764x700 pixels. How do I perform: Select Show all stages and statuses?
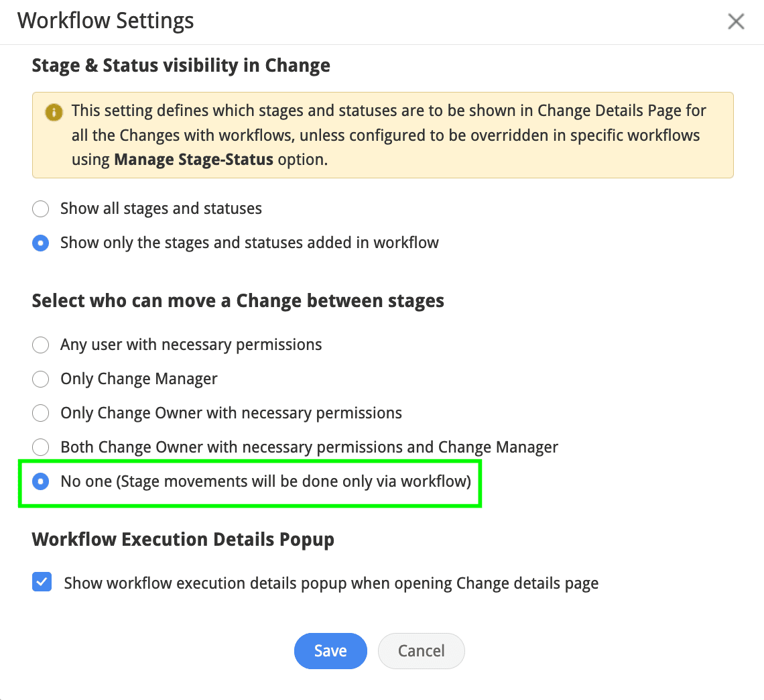click(x=40, y=209)
